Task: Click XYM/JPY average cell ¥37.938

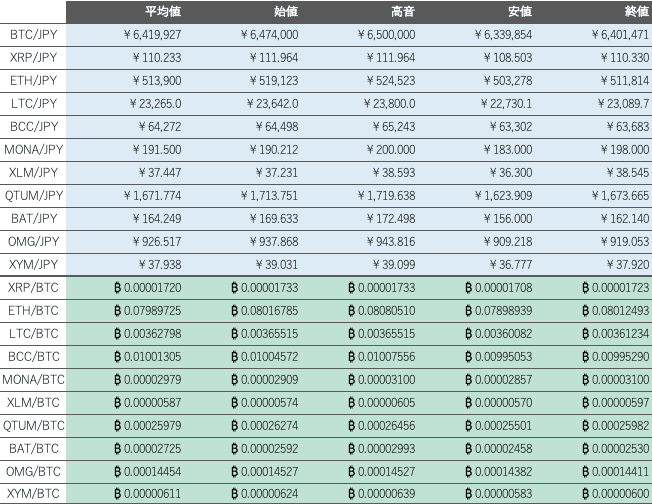Action: [160, 264]
